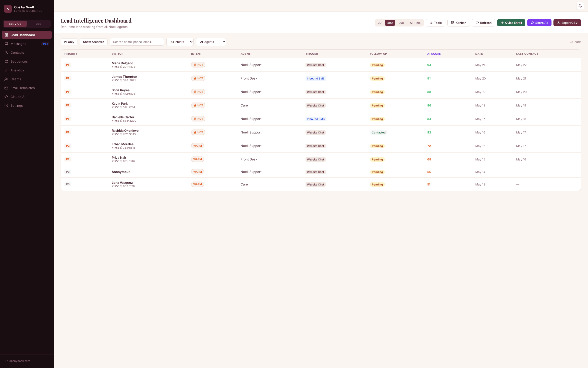Click the Settings gear icon
Image resolution: width=588 pixels, height=368 pixels.
pos(6,106)
